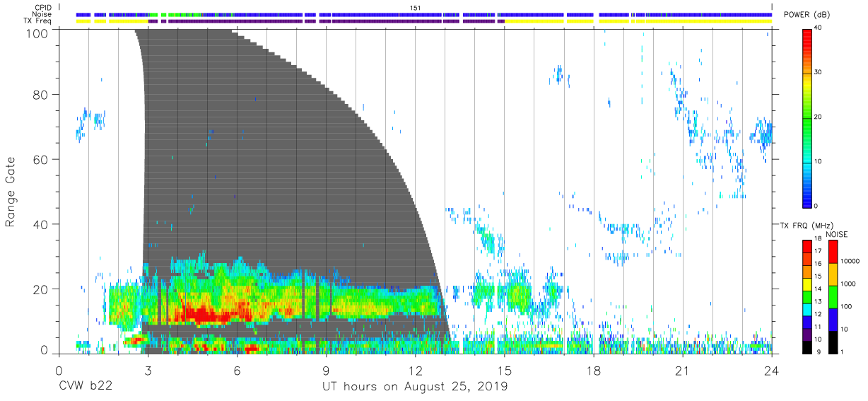Click Range Gate axis tick "80"

coord(42,94)
